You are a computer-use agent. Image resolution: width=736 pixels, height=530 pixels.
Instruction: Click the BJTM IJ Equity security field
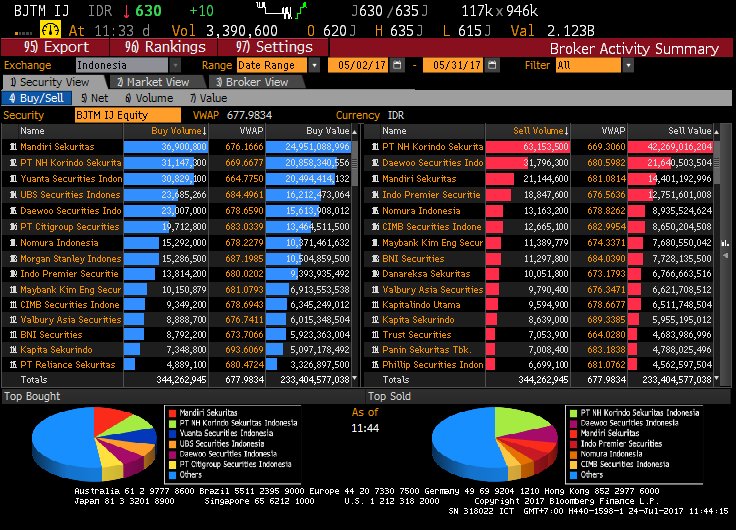[x=127, y=115]
